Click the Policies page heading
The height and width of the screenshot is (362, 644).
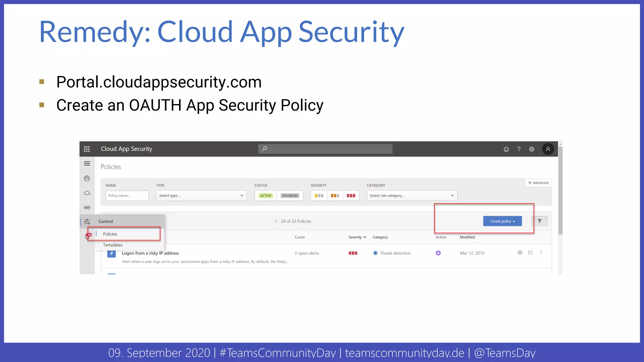click(x=111, y=167)
